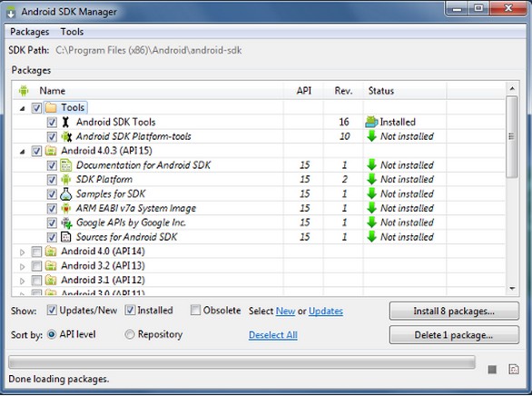The width and height of the screenshot is (532, 396).
Task: Check the Android 3.1 (API 12) checkbox
Action: pos(36,281)
